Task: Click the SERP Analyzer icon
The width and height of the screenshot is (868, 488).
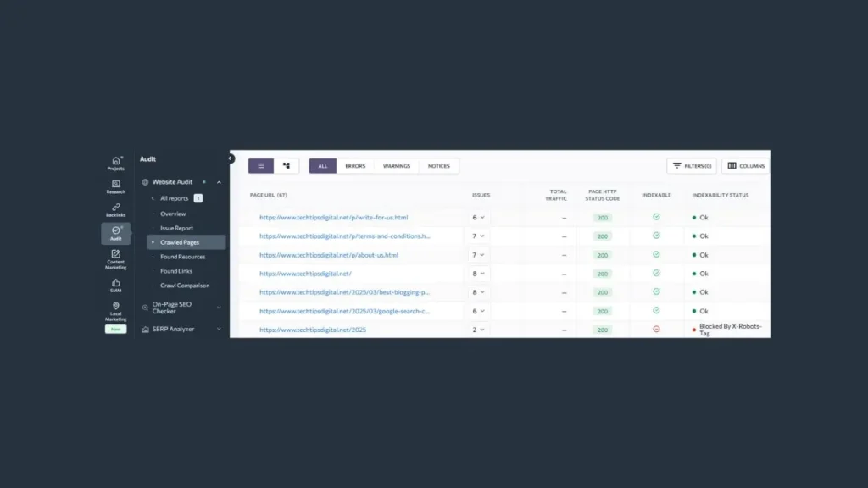Action: click(x=145, y=330)
